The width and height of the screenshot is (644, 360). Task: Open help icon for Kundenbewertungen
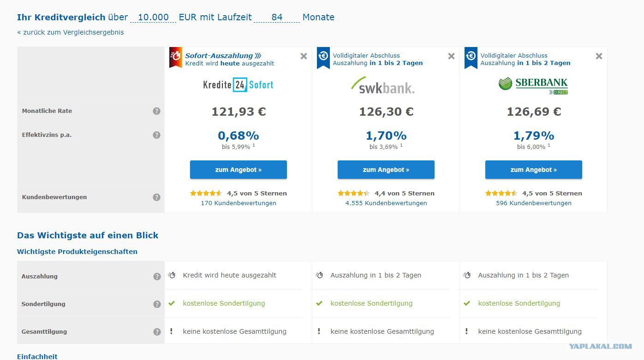tap(157, 197)
